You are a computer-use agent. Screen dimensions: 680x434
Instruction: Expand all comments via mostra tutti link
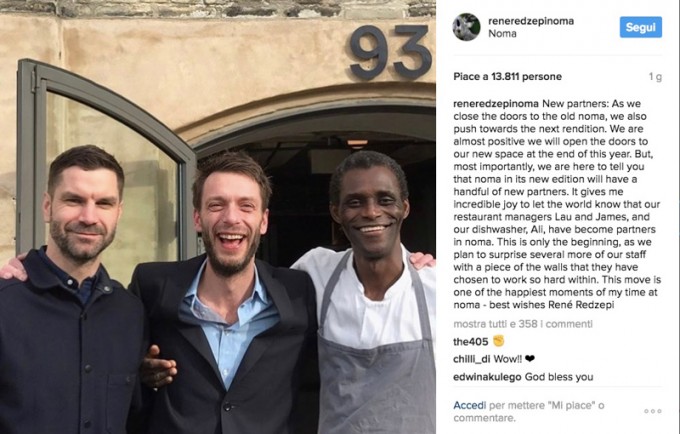[x=523, y=324]
